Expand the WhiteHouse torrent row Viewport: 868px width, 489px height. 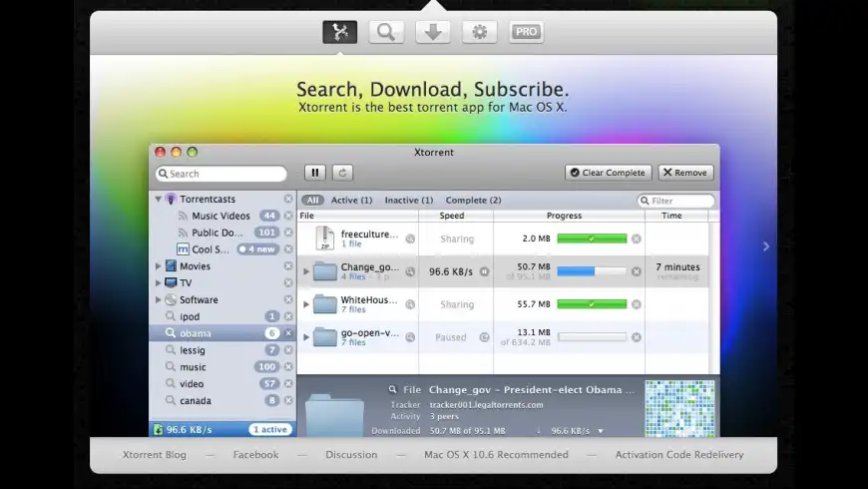click(x=306, y=304)
